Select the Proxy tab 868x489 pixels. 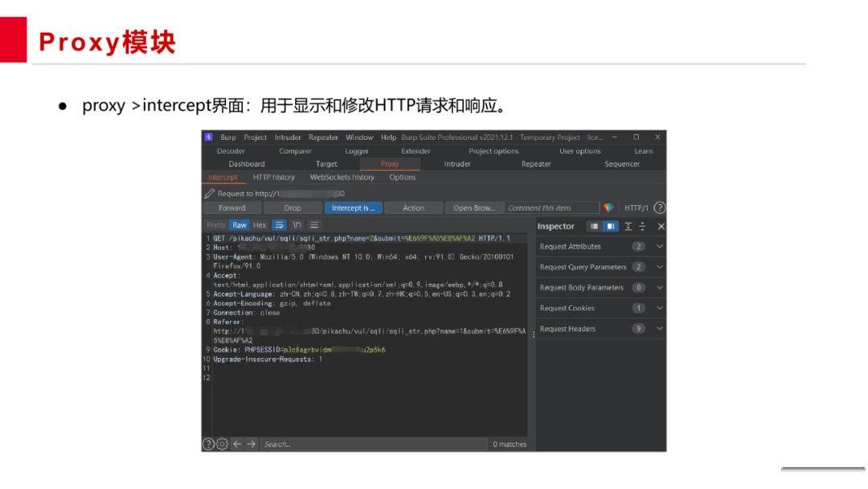pos(390,164)
